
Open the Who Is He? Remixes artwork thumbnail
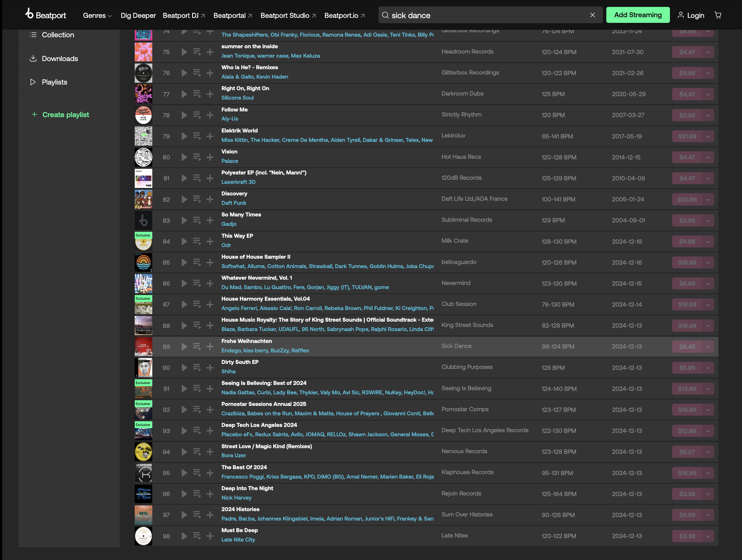pos(143,73)
